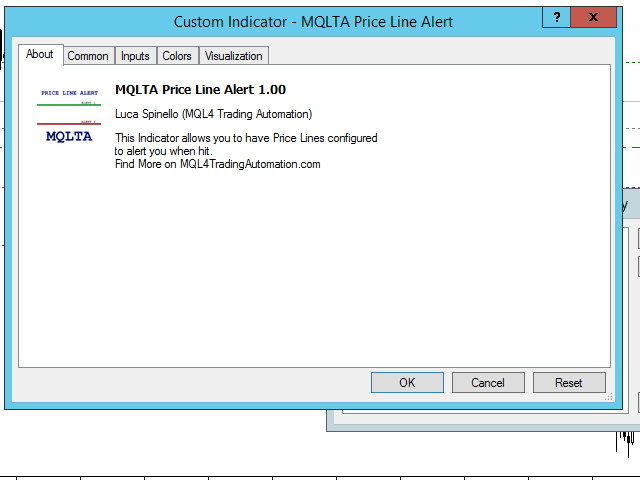Switch to the About tab

(x=40, y=55)
